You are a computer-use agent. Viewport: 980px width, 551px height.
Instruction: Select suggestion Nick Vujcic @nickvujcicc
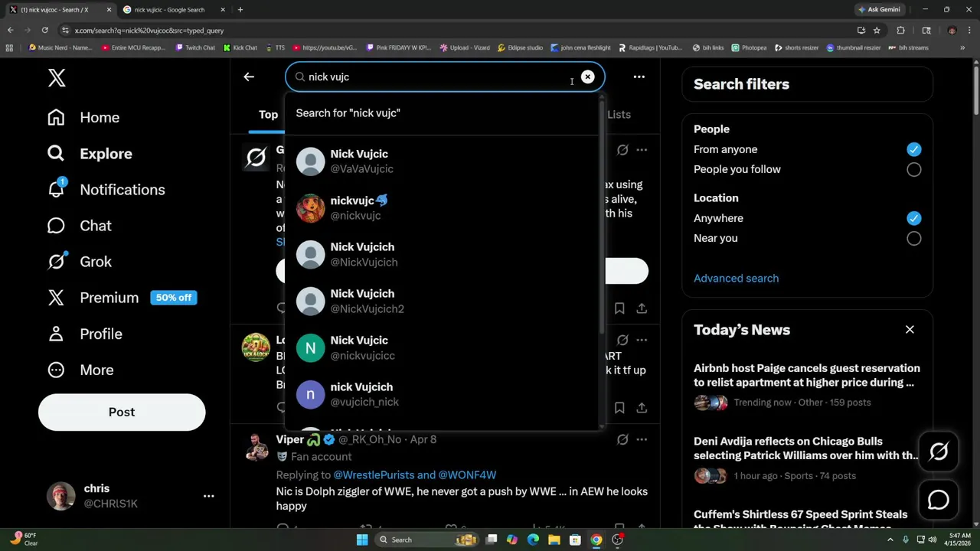click(x=443, y=348)
